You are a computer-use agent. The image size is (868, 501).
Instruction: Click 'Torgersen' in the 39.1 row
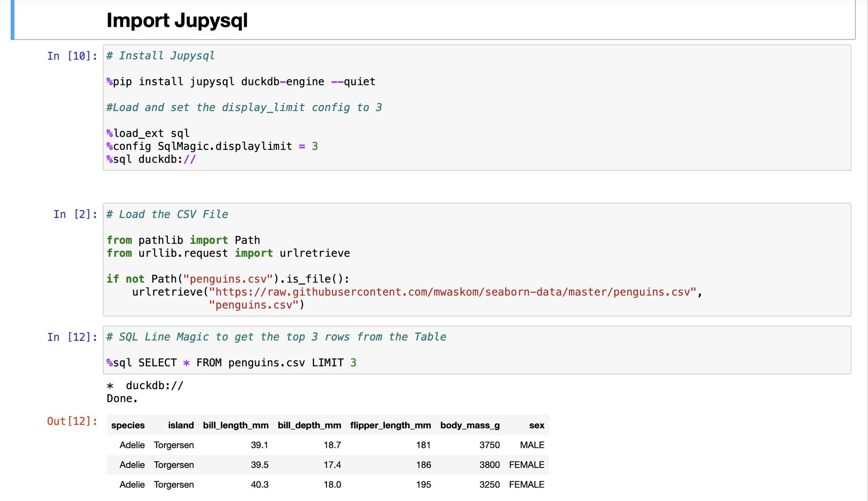pos(174,445)
